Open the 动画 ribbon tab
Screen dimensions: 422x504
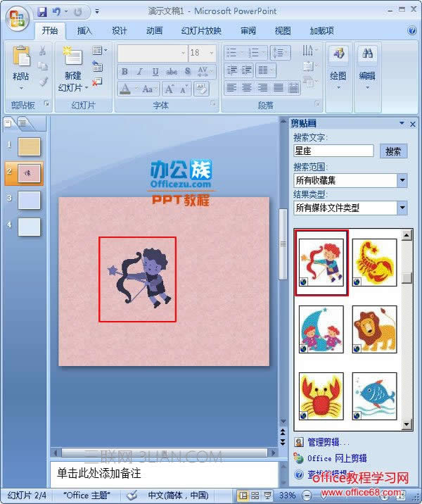(154, 31)
